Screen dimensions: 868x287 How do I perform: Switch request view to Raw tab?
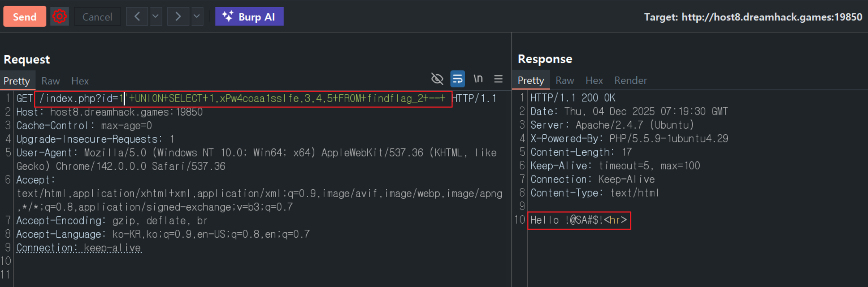tap(50, 81)
